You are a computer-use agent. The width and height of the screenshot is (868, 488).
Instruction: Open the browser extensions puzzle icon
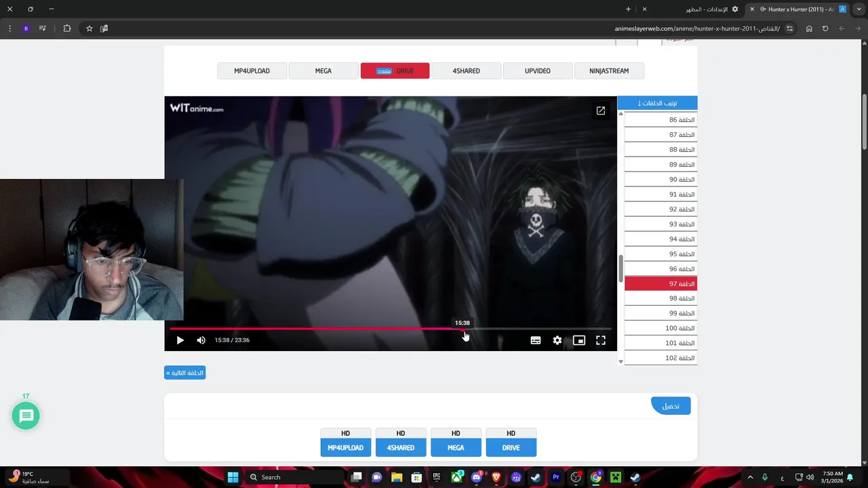coord(67,28)
